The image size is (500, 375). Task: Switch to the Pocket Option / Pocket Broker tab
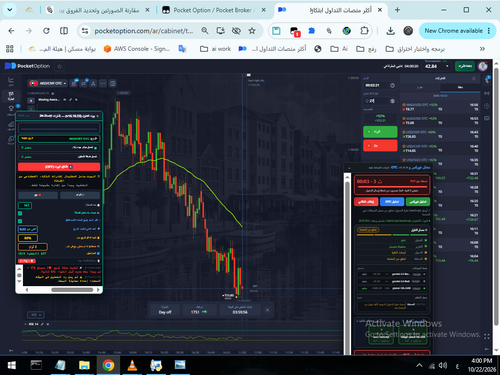[213, 10]
